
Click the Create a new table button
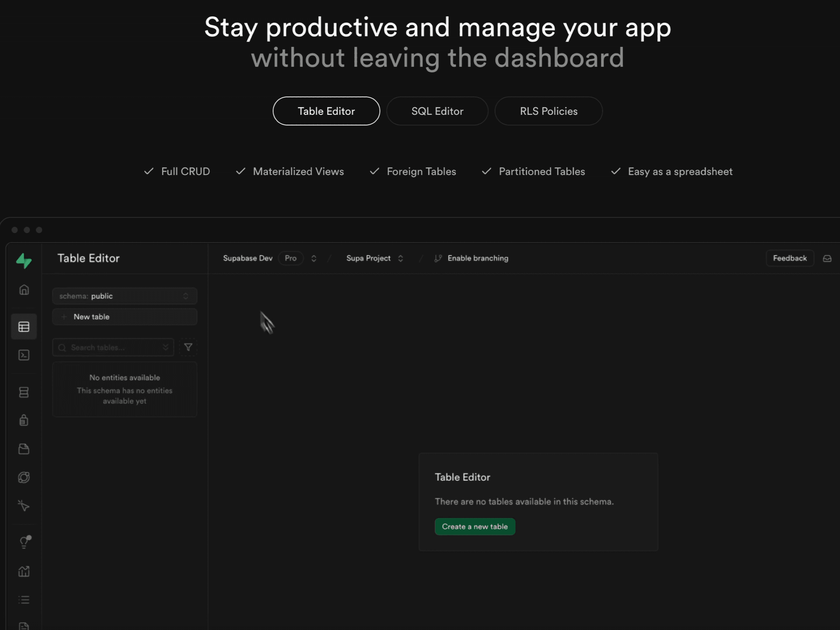(475, 526)
